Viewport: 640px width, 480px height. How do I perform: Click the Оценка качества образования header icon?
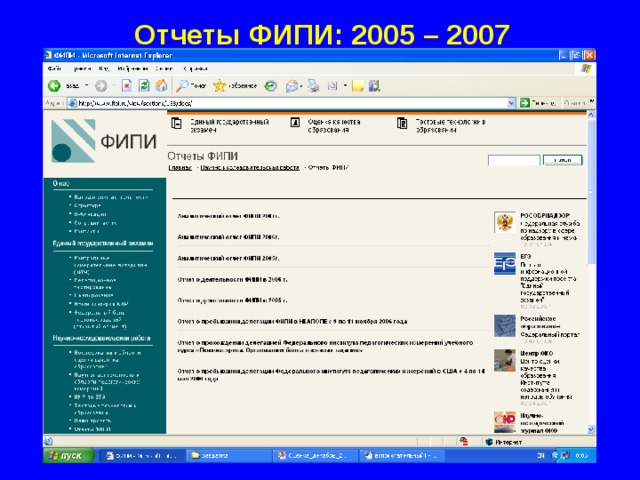tap(295, 122)
